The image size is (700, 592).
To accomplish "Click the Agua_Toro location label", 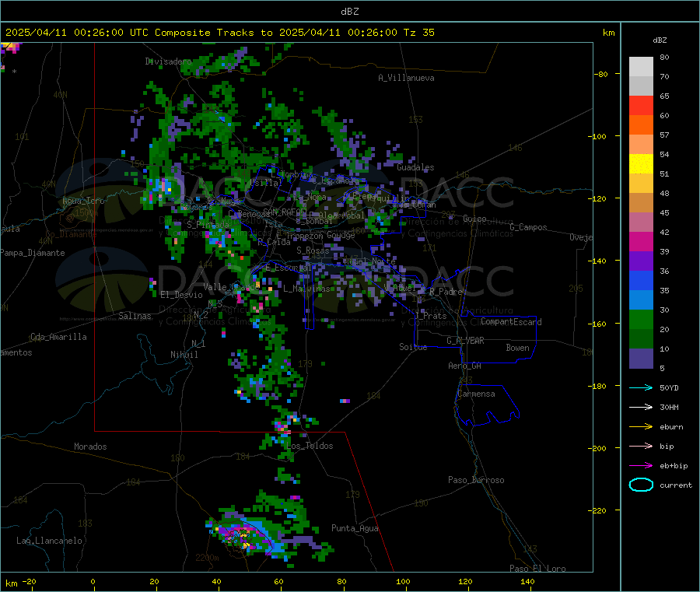I will point(83,201).
